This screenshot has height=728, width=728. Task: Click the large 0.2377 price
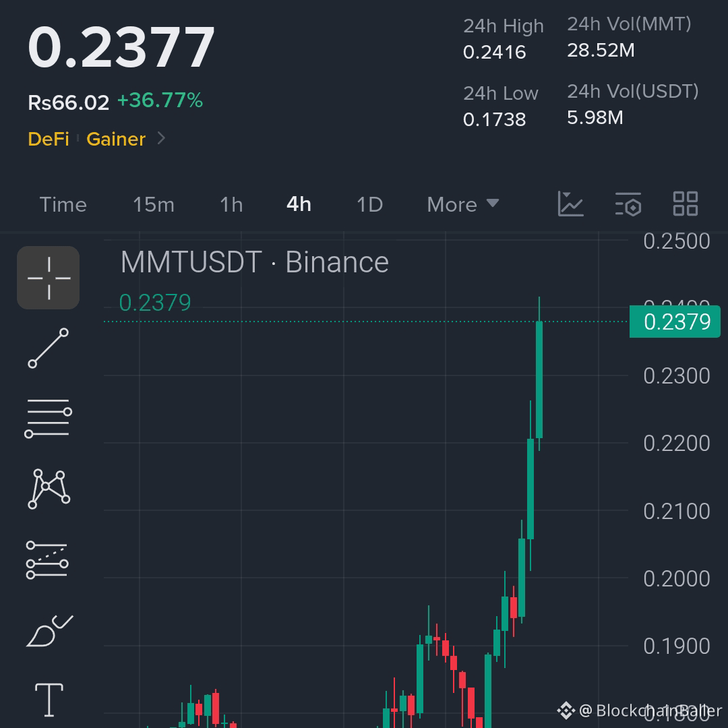click(121, 47)
